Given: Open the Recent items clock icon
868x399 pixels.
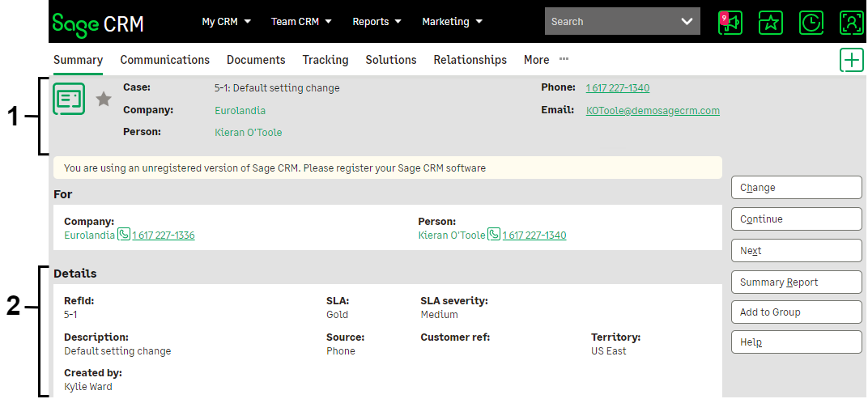Looking at the screenshot, I should click(x=811, y=23).
